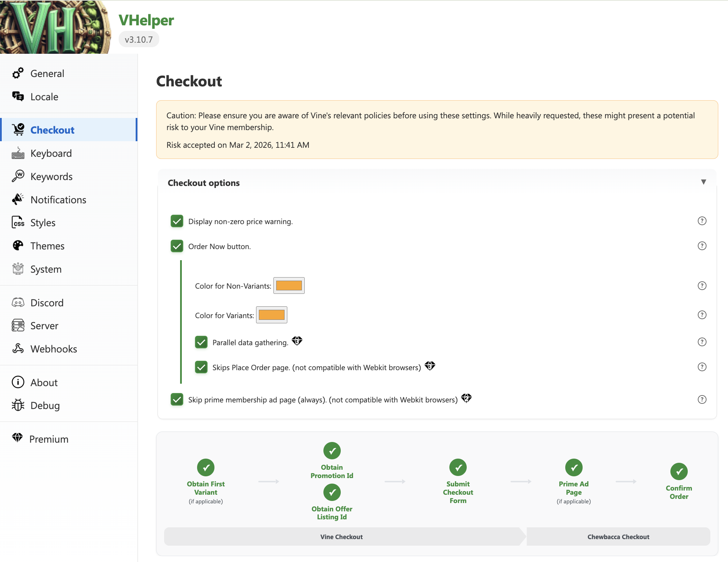
Task: Uncheck the Order Now button option
Action: click(177, 246)
